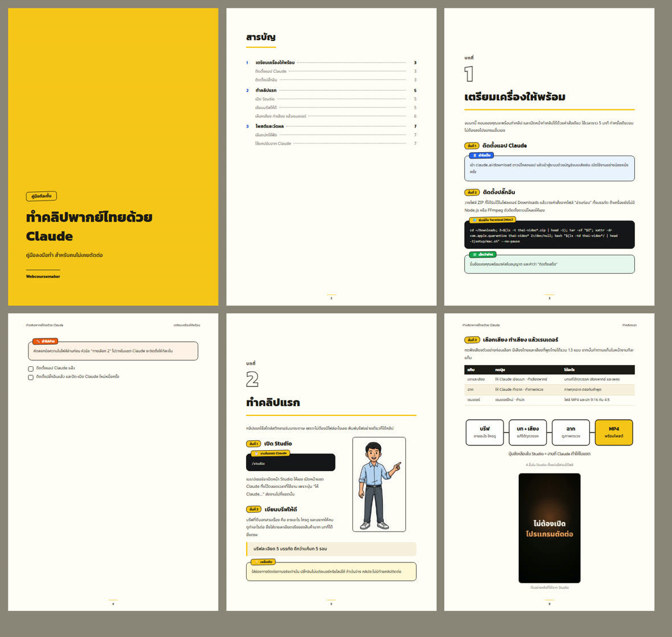Tick the 'ติดตั้งปลั๊กอินแล้ว' checkbox on page 4

(31, 377)
